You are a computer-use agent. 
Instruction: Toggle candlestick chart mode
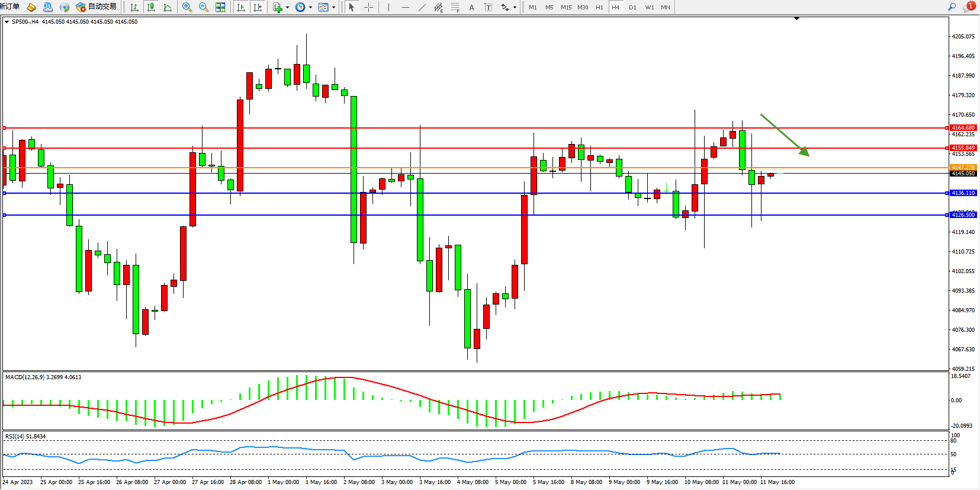(x=151, y=7)
